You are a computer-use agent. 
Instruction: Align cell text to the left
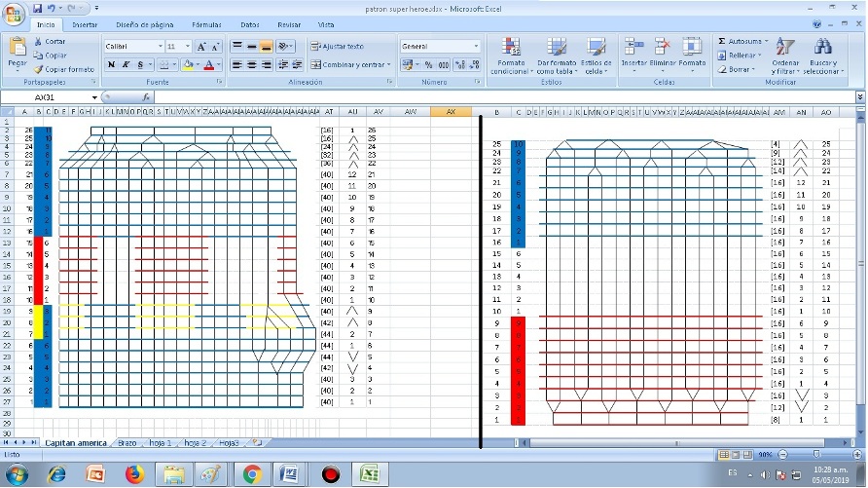click(236, 65)
